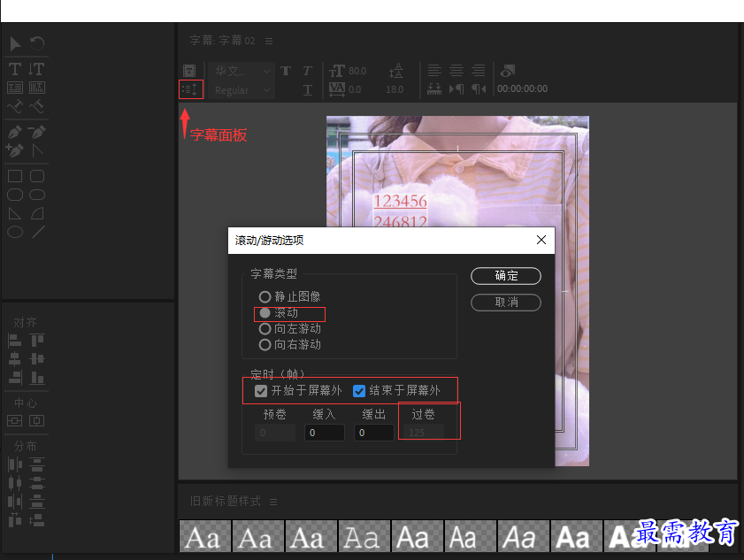
Task: Select the Rounded Rectangle tool
Action: pos(37,176)
